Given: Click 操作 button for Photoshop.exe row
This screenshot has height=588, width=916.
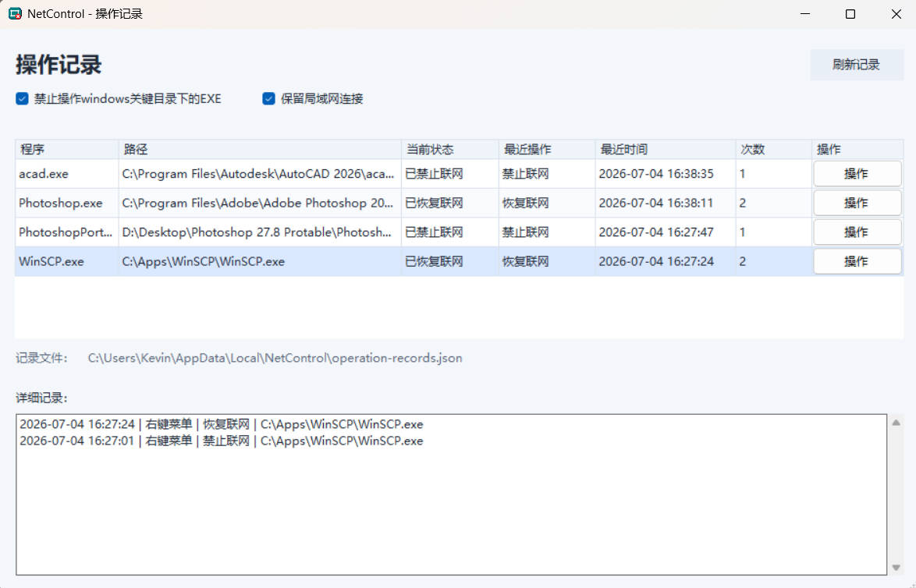Looking at the screenshot, I should pyautogui.click(x=857, y=204).
